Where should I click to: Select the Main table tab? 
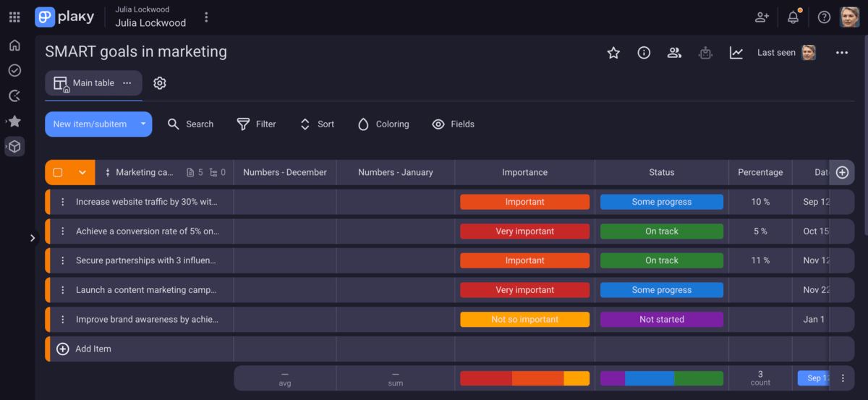[93, 83]
